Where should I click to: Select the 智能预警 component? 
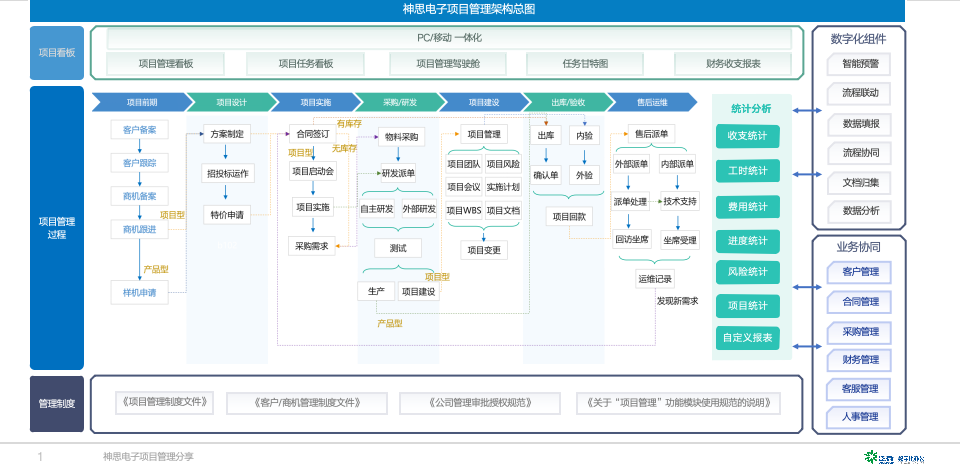860,64
